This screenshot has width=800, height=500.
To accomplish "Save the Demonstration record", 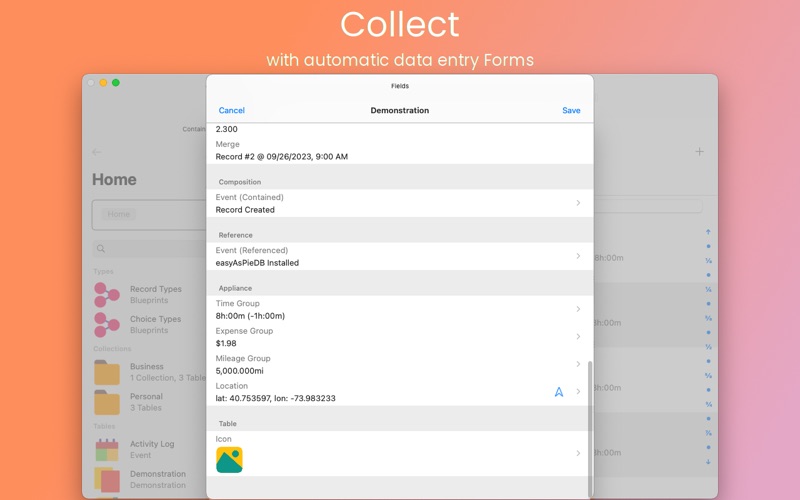I will coord(571,110).
